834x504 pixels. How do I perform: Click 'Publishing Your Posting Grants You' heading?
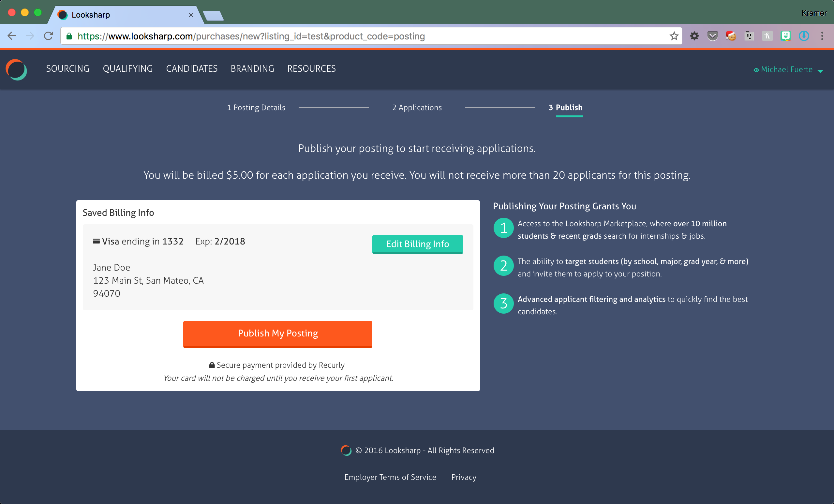tap(564, 206)
